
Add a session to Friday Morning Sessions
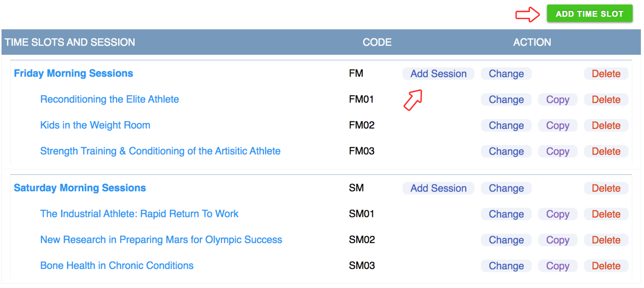click(438, 74)
